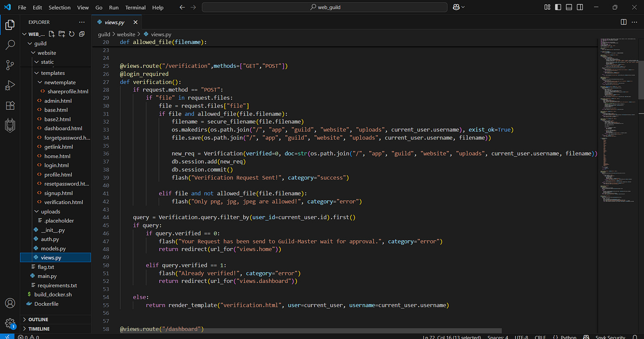Click the Accounts icon
Image resolution: width=644 pixels, height=339 pixels.
tap(10, 303)
